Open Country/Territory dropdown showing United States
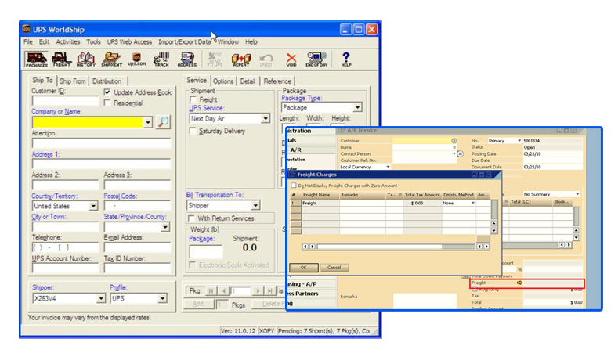 point(93,206)
